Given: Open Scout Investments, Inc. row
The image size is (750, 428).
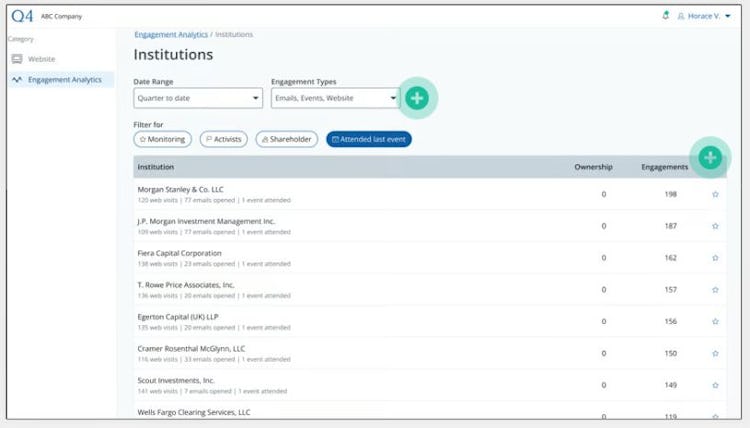Looking at the screenshot, I should coord(430,385).
